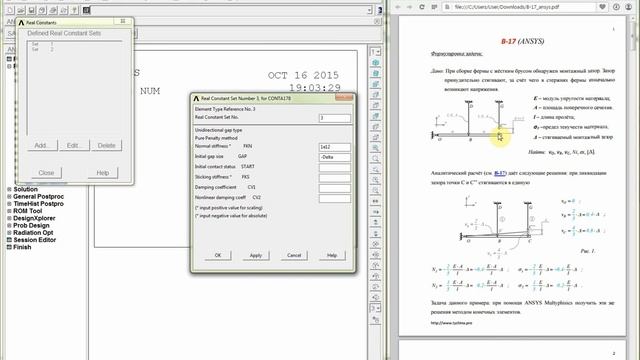This screenshot has height=360, width=640.
Task: Select Set 2 in Defined Real Constant Sets
Action: click(43, 49)
